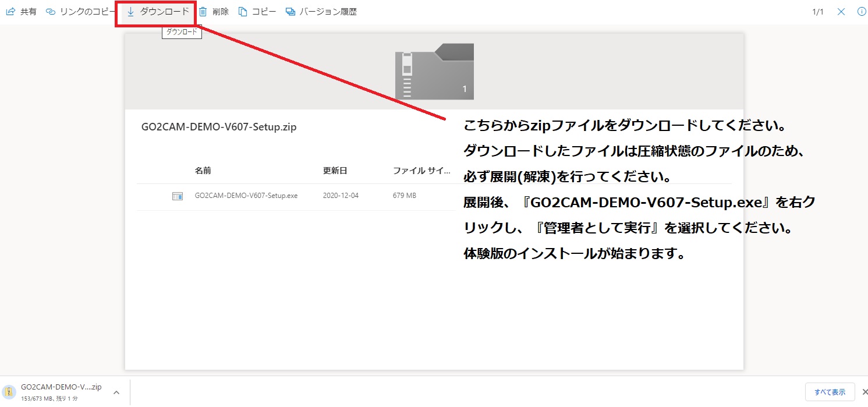This screenshot has height=407, width=868.
Task: Click the 削除 trash can icon
Action: pyautogui.click(x=203, y=12)
